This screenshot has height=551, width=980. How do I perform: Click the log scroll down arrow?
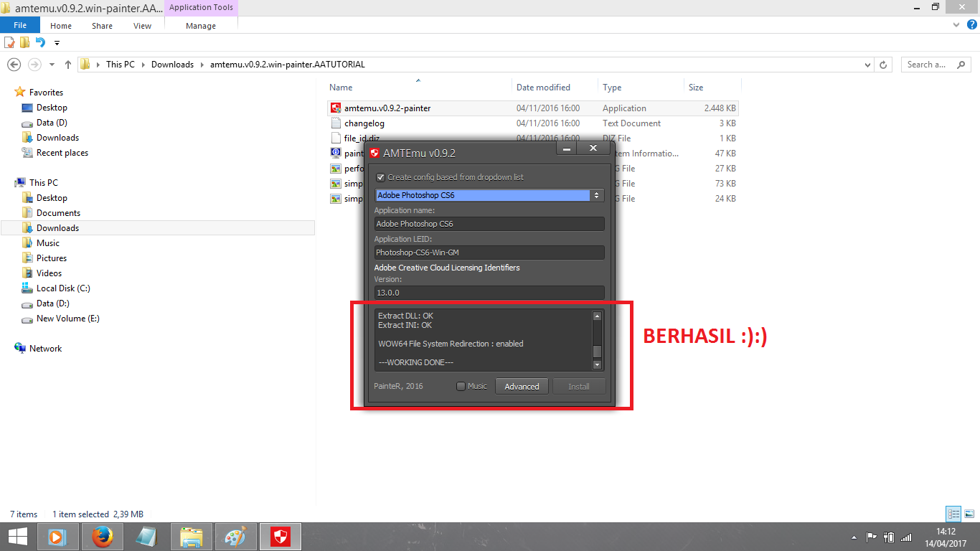597,364
